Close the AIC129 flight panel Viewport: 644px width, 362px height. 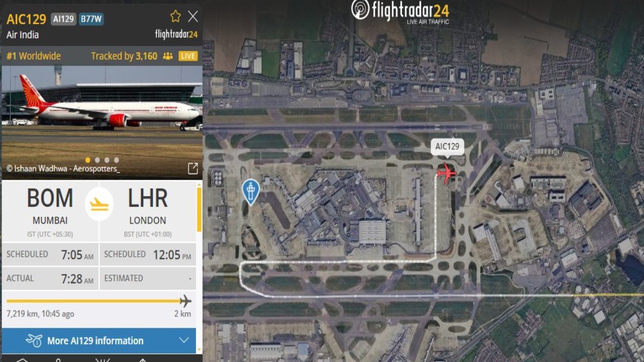[193, 17]
